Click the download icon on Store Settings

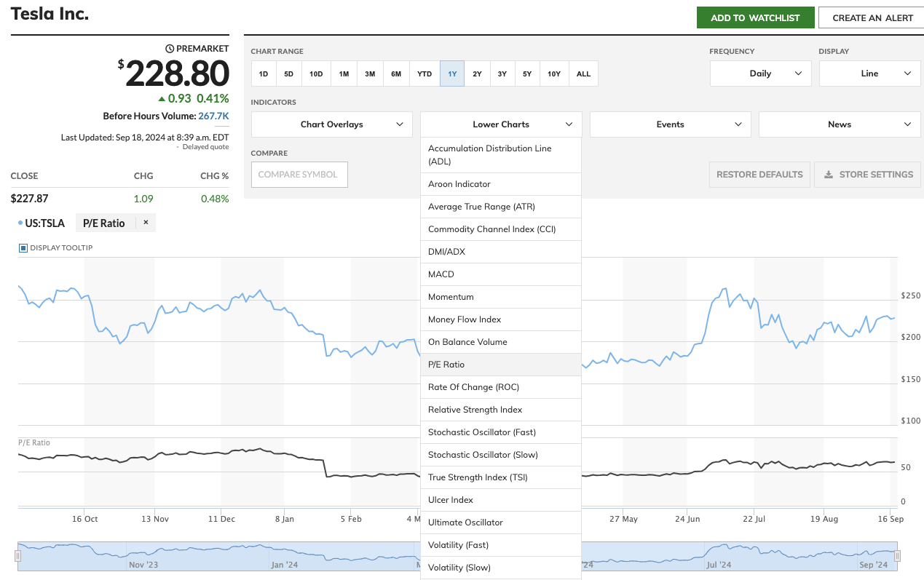coord(829,175)
